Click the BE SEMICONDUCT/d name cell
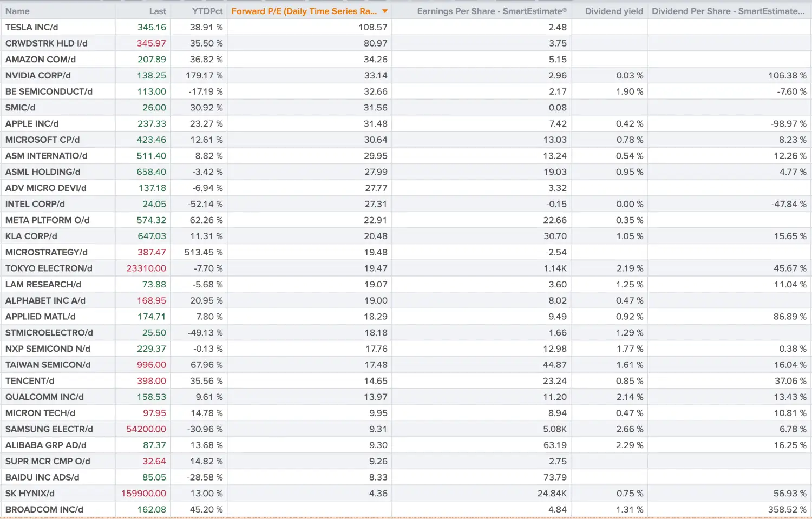Screen dimensions: 812x519 [49, 91]
